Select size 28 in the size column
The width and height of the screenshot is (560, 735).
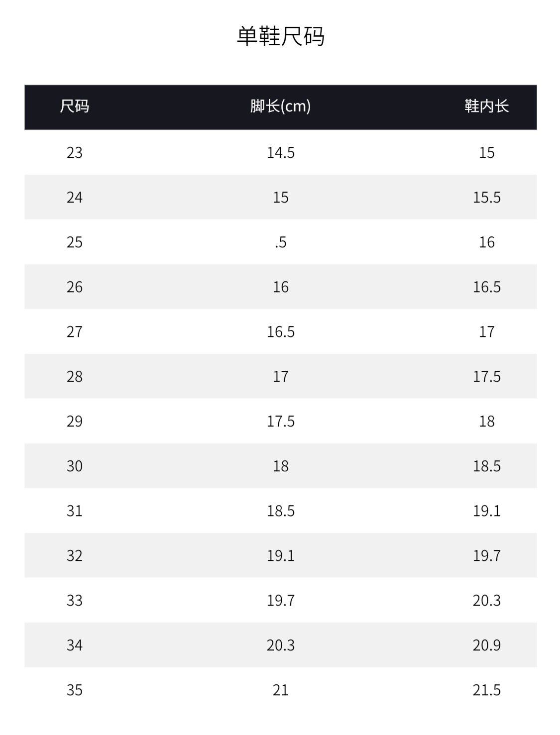[75, 376]
